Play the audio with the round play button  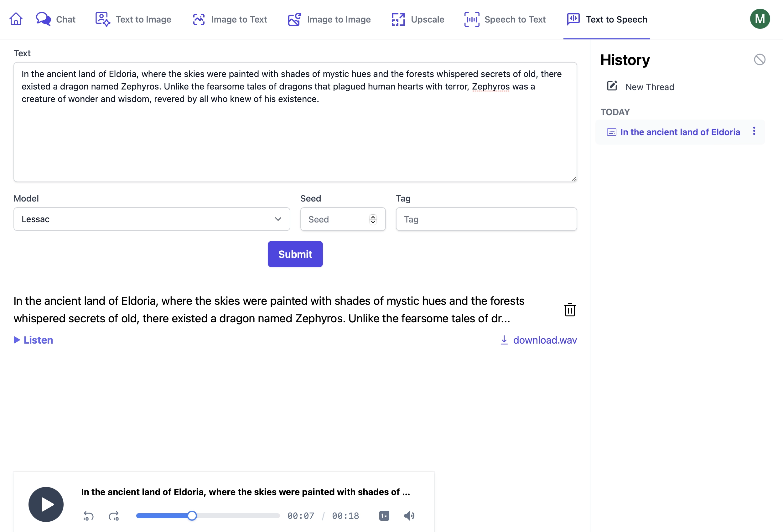(46, 504)
